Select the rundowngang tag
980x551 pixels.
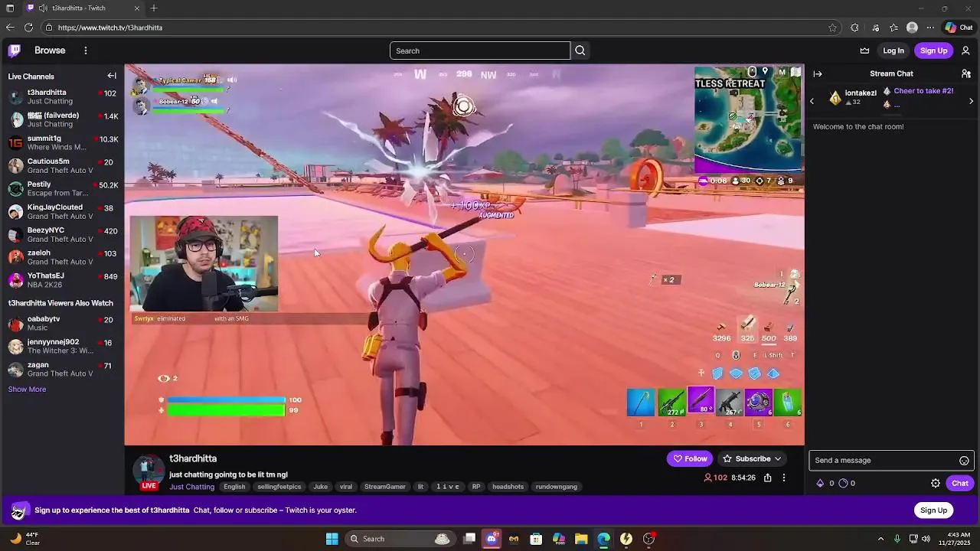557,487
